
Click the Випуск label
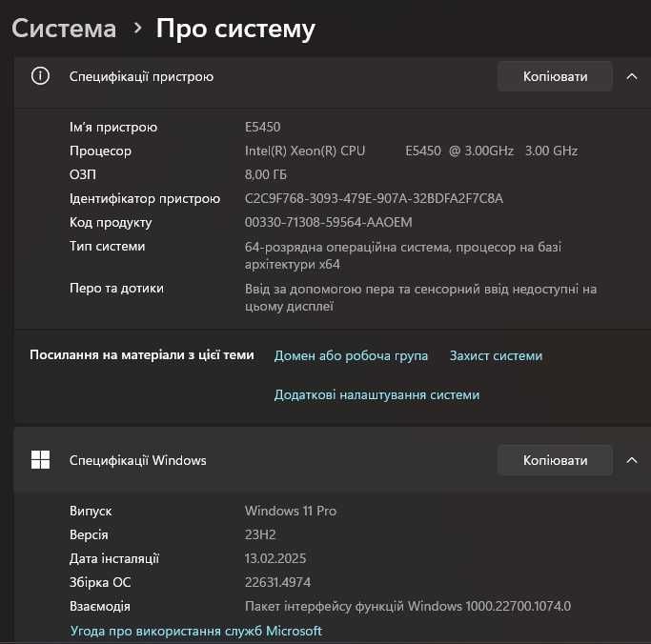91,512
